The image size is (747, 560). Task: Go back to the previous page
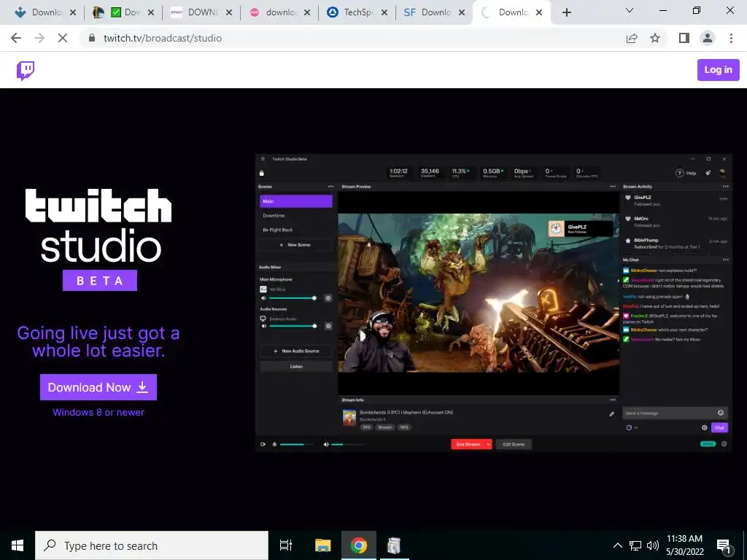(16, 38)
